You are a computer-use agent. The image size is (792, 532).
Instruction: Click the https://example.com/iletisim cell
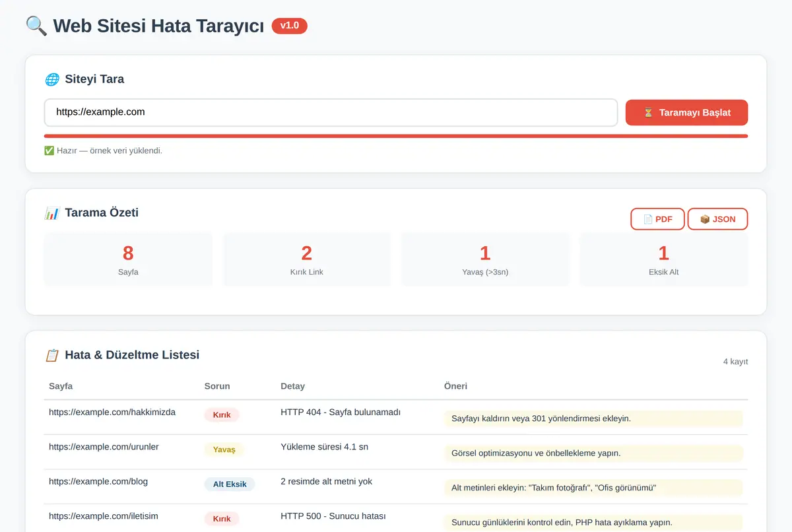pyautogui.click(x=104, y=516)
